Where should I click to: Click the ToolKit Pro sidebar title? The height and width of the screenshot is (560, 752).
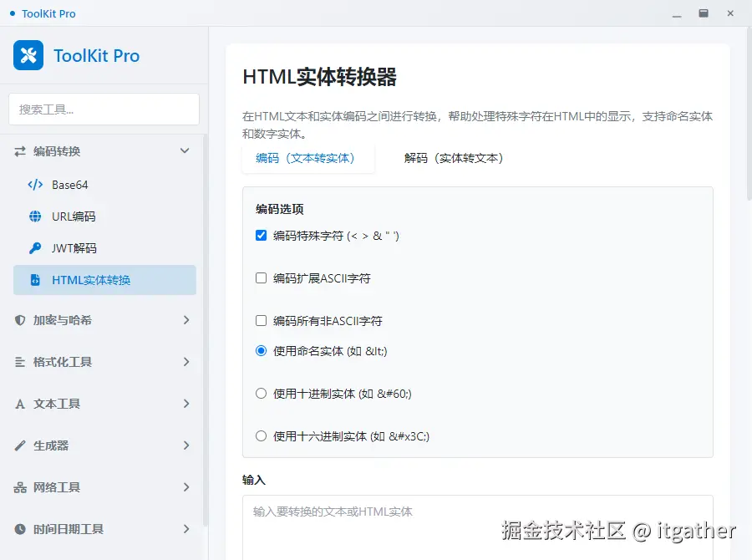point(96,56)
